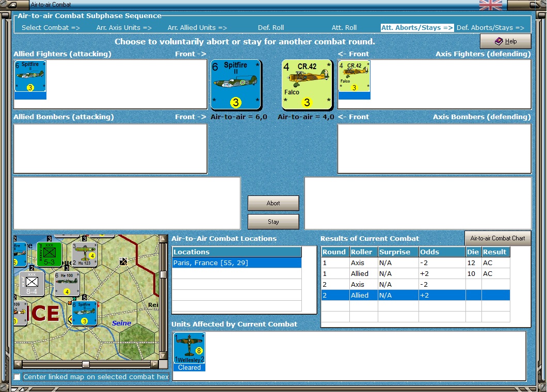Click the Result column header

(496, 252)
